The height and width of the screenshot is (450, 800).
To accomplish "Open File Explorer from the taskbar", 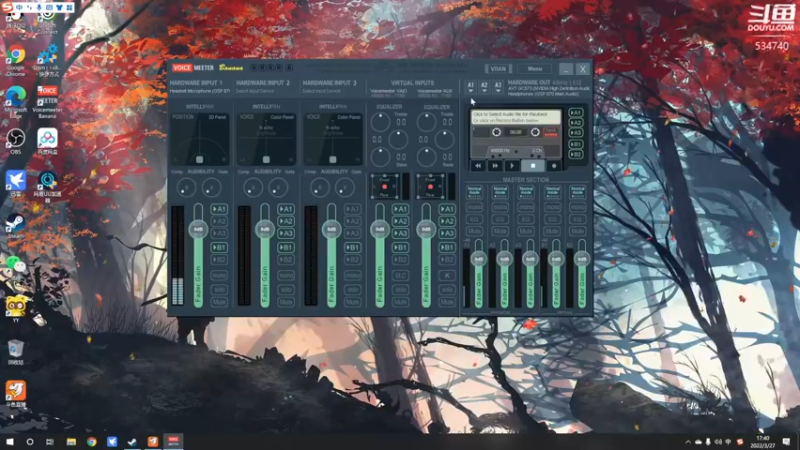I will tap(71, 442).
